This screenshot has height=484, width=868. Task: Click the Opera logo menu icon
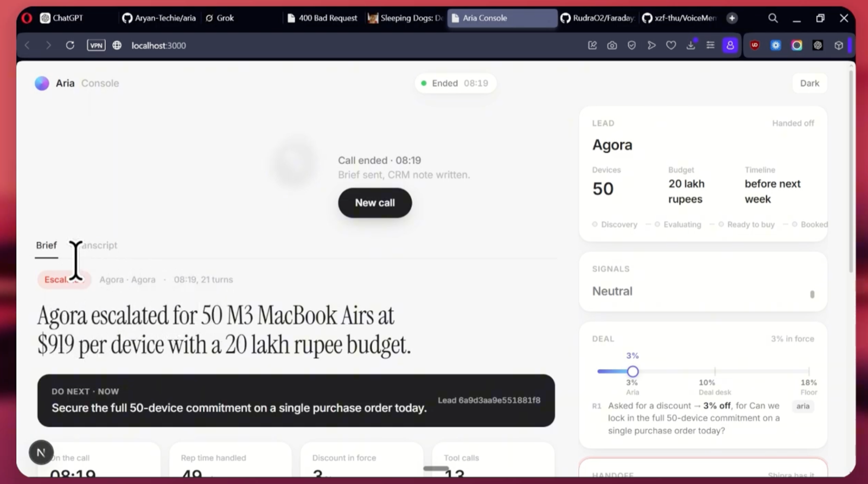[27, 18]
